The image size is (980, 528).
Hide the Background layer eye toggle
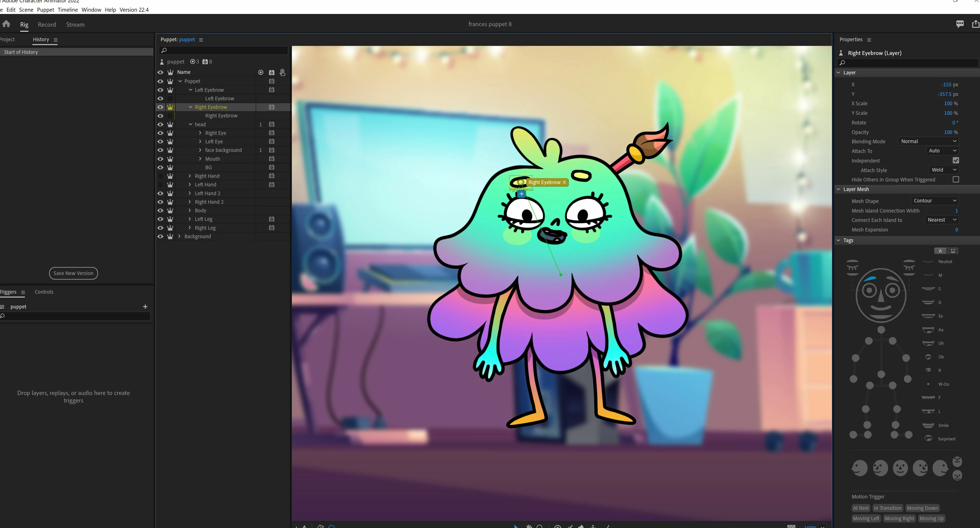point(160,236)
